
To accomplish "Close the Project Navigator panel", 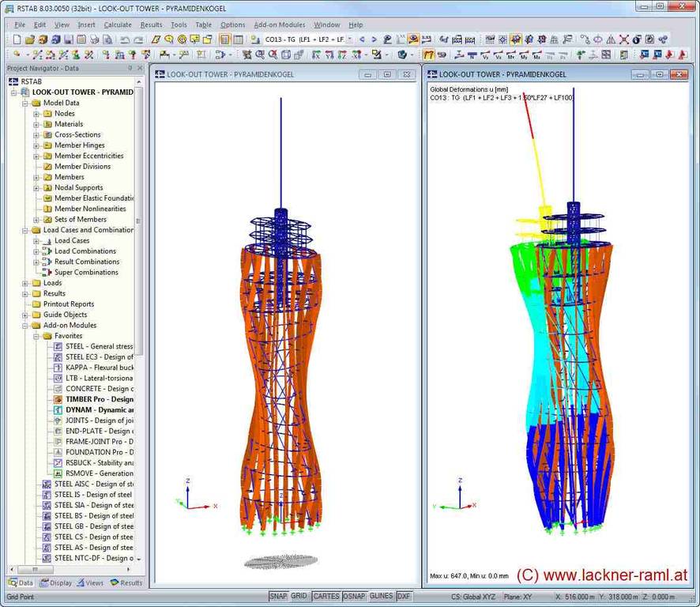I will [x=140, y=68].
